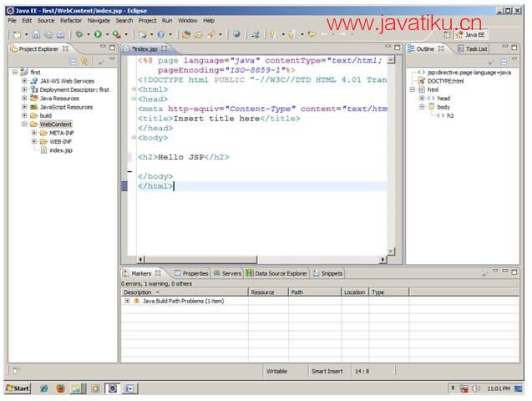Click Collapse All in Project Explorer

(73, 62)
